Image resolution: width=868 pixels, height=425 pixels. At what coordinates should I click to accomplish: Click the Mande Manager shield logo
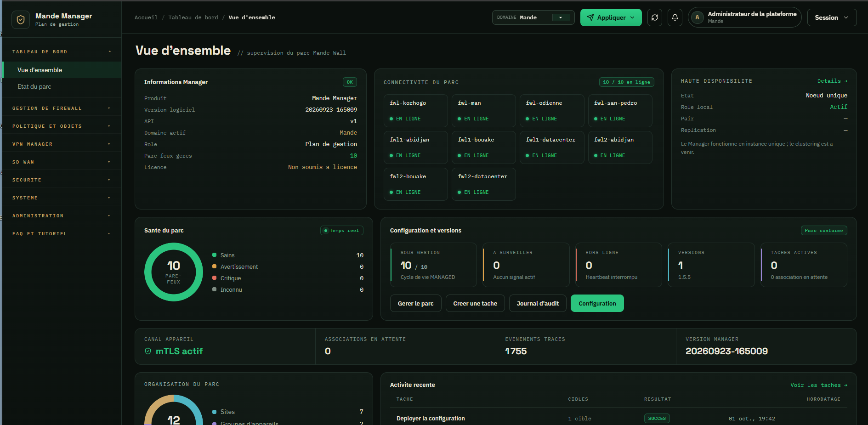pos(21,20)
